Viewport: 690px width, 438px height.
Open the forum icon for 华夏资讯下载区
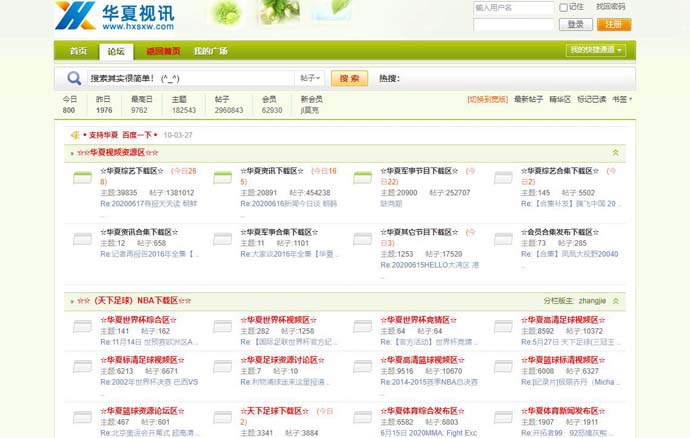tap(223, 178)
